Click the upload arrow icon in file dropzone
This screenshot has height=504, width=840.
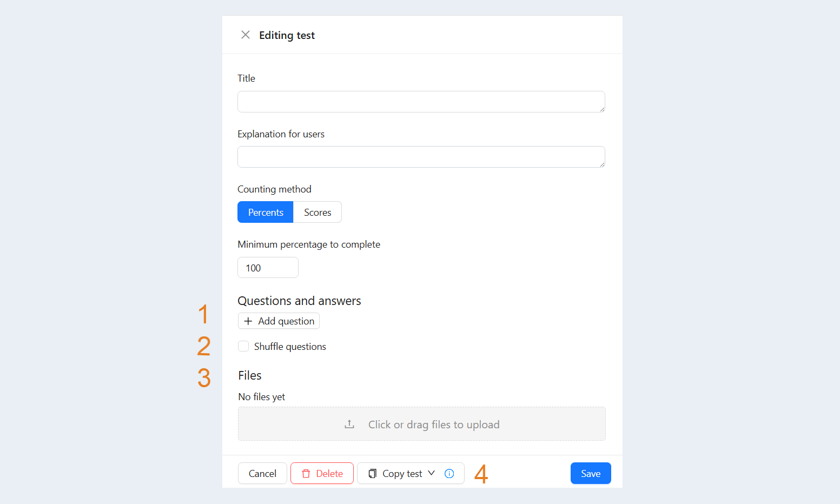(349, 425)
